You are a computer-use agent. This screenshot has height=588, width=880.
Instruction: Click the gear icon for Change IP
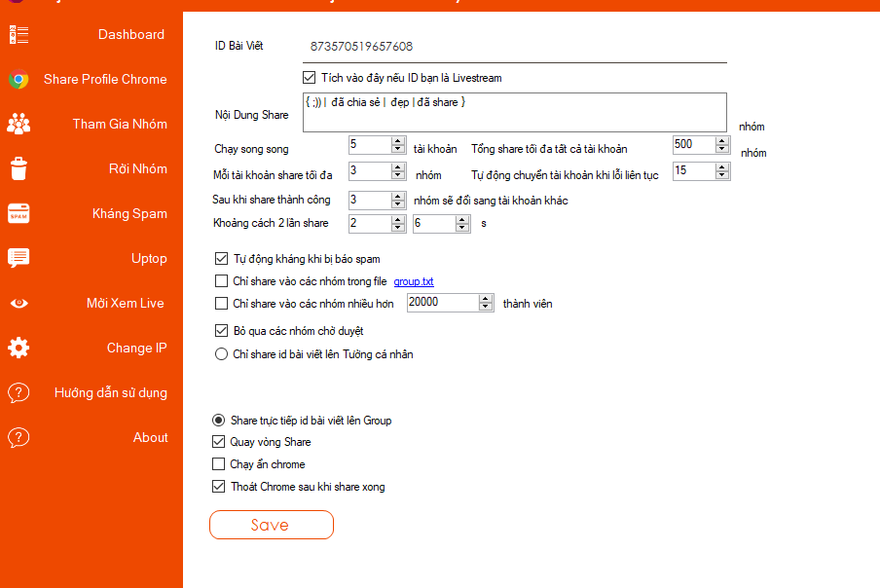pyautogui.click(x=18, y=348)
